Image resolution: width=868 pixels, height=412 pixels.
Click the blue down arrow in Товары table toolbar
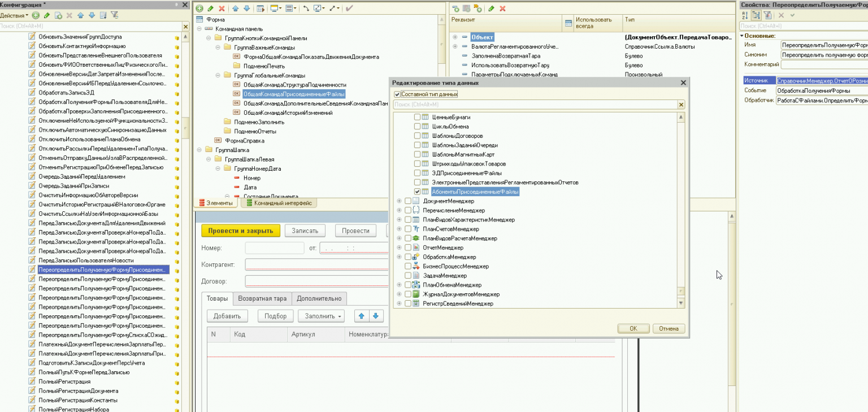375,316
